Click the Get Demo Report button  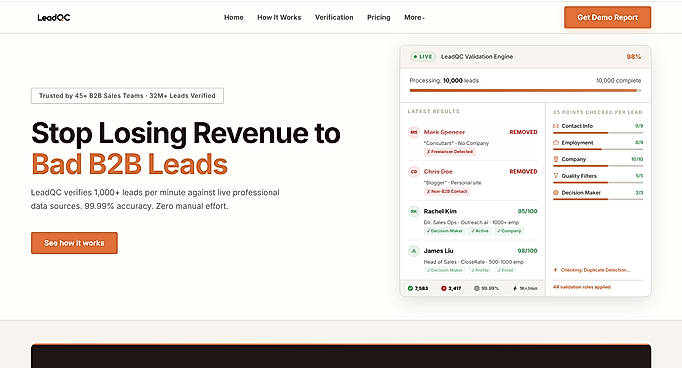pos(608,17)
